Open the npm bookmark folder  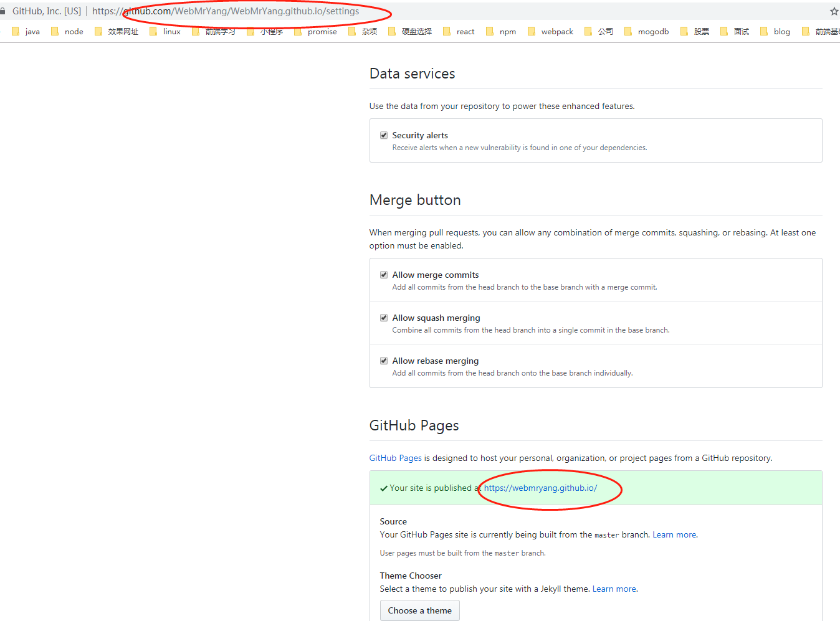501,32
